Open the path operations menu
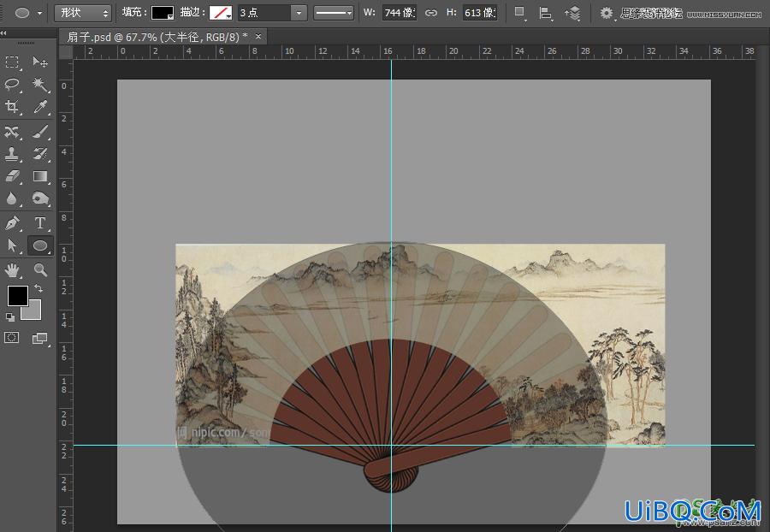Screen dimensions: 770x532 pos(519,13)
